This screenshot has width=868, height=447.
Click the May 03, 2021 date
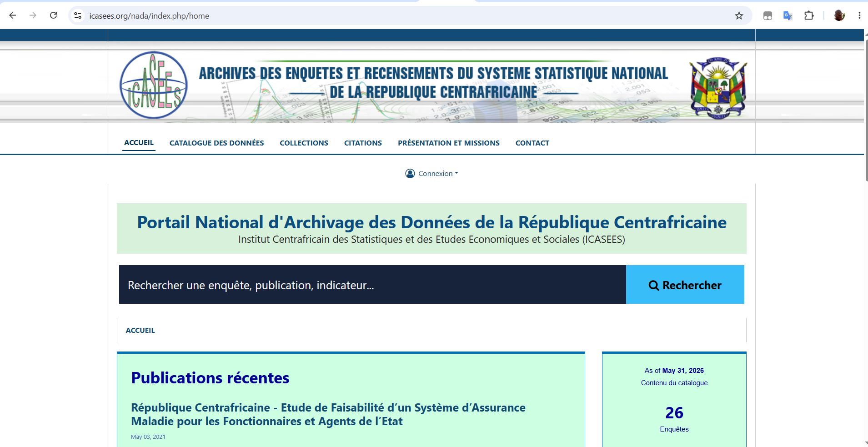coord(148,437)
